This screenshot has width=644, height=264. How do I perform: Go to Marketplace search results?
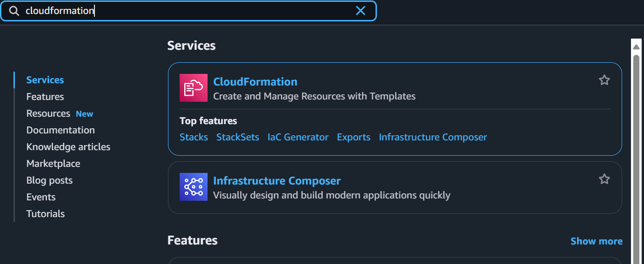[53, 164]
